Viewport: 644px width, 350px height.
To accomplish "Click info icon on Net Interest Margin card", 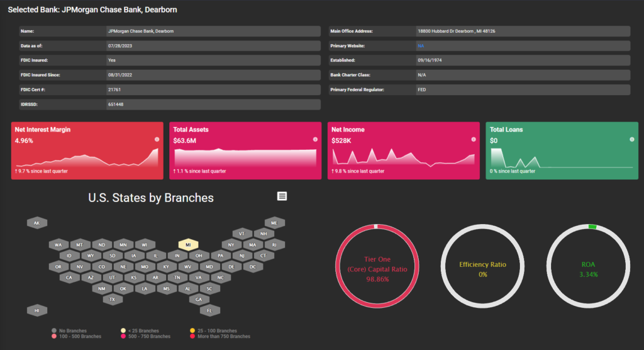I will click(157, 139).
